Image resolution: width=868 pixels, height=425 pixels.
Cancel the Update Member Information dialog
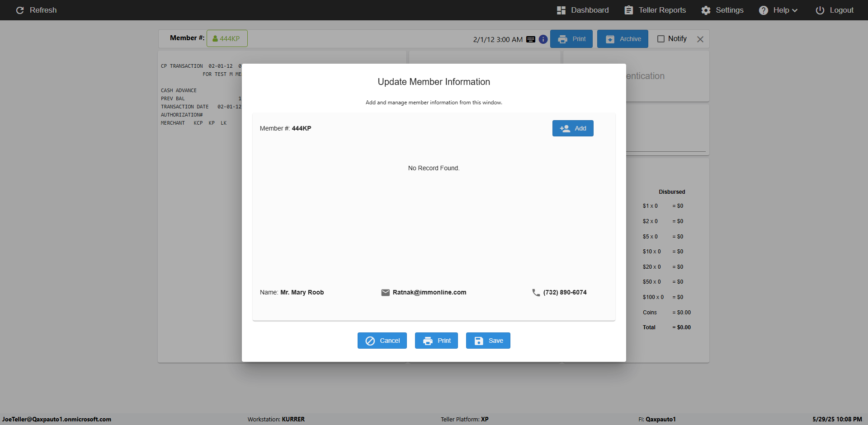point(382,341)
